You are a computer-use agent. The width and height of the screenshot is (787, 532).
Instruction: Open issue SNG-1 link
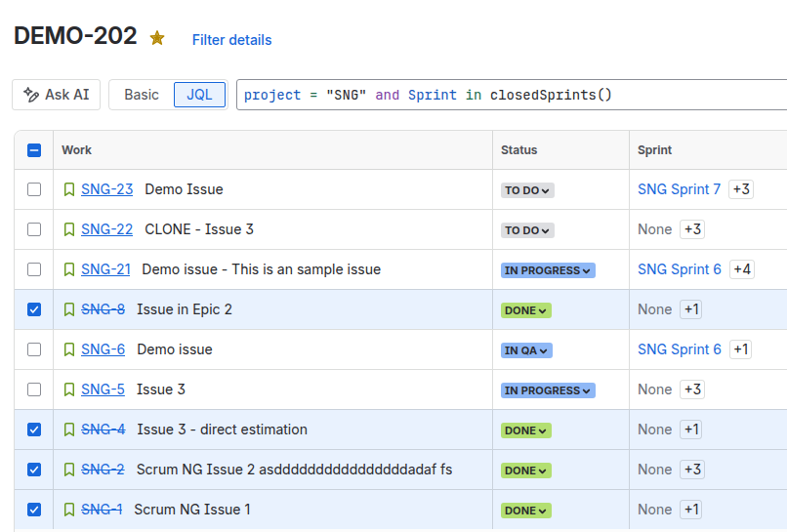pyautogui.click(x=102, y=510)
